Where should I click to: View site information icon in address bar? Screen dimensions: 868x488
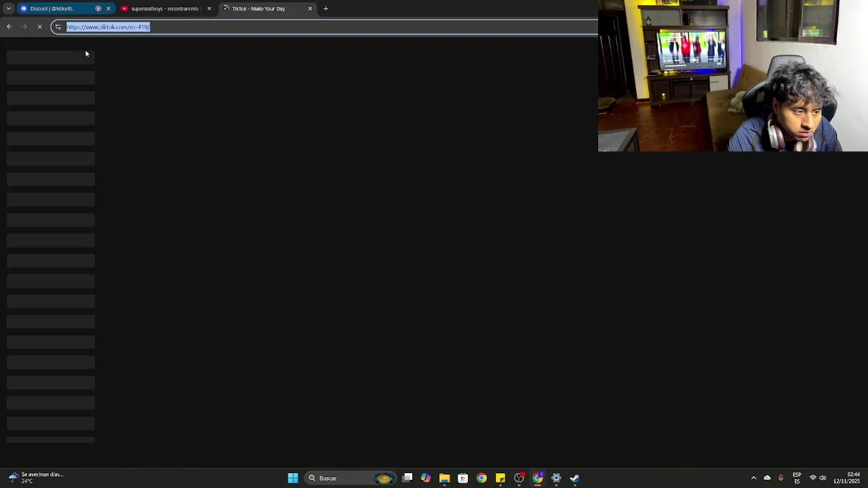[x=58, y=27]
